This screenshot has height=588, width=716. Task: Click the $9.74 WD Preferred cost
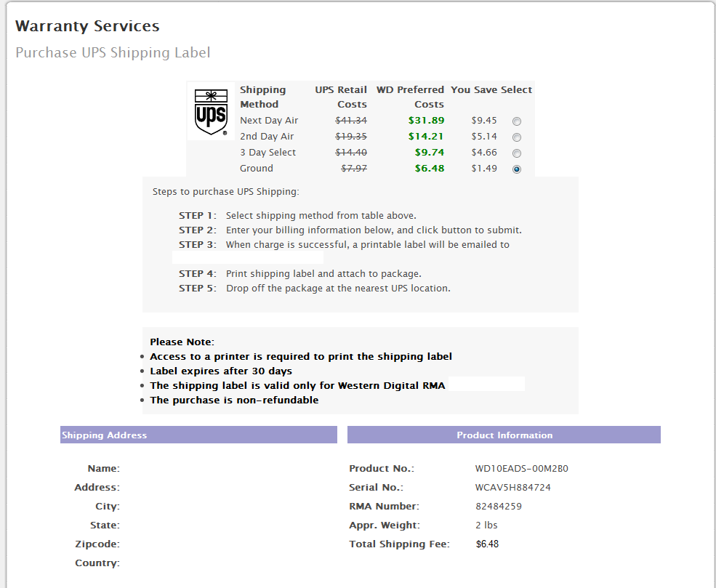coord(429,152)
